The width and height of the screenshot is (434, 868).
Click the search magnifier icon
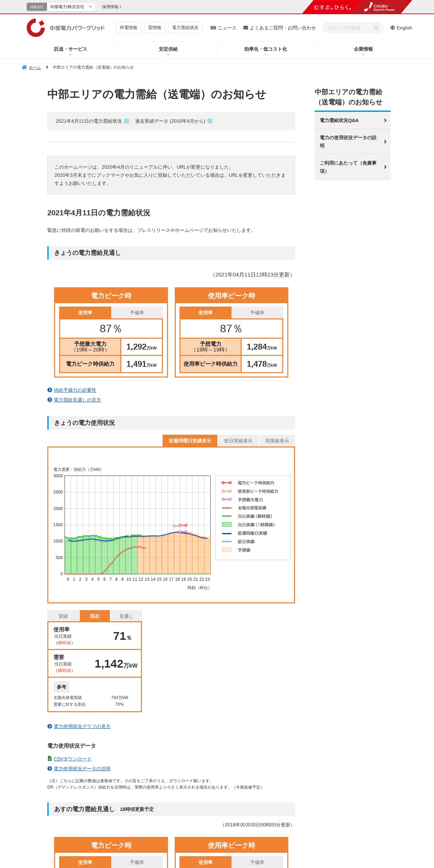point(376,28)
